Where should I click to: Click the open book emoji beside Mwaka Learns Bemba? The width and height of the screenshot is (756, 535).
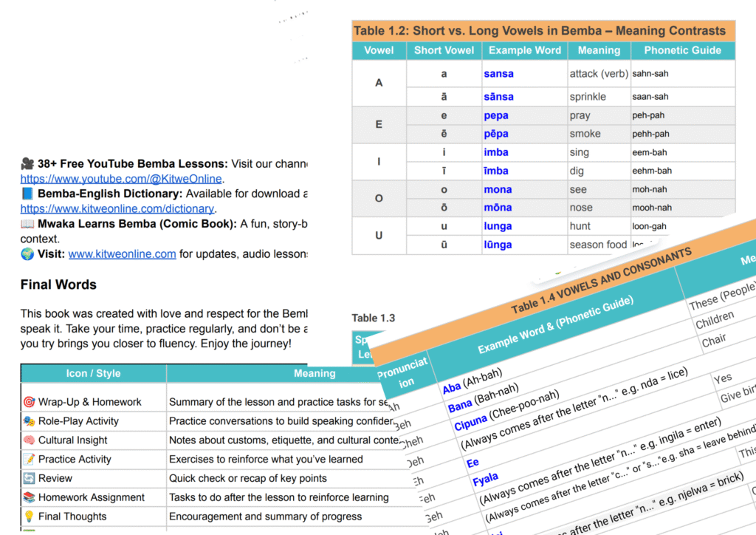pos(27,224)
